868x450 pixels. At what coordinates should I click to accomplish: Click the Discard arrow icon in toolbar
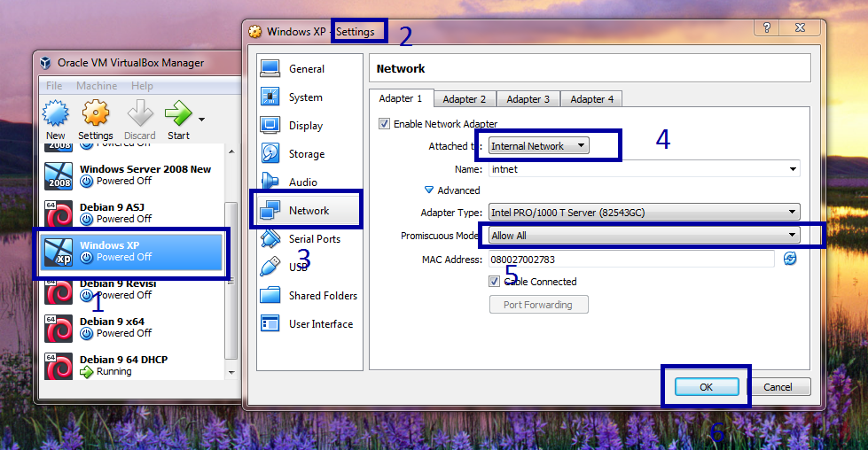(x=140, y=113)
